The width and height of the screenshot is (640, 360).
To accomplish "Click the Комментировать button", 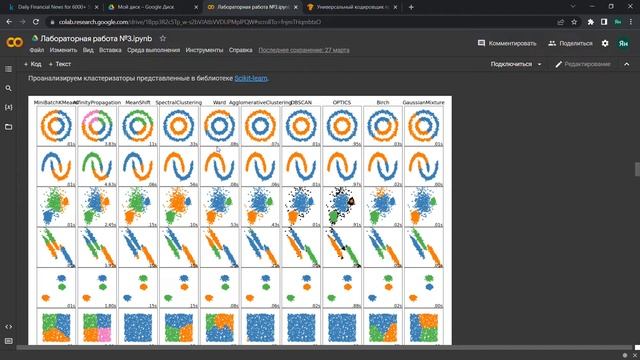I will coord(507,43).
